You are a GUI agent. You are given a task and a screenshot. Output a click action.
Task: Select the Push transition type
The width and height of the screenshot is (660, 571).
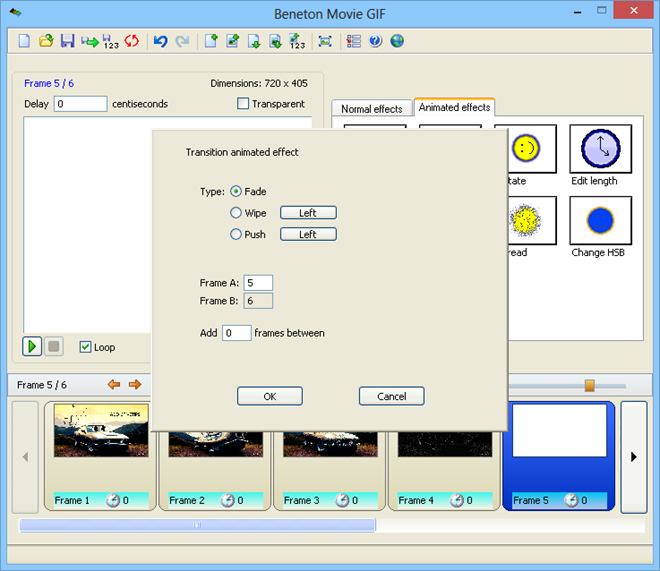(x=236, y=234)
